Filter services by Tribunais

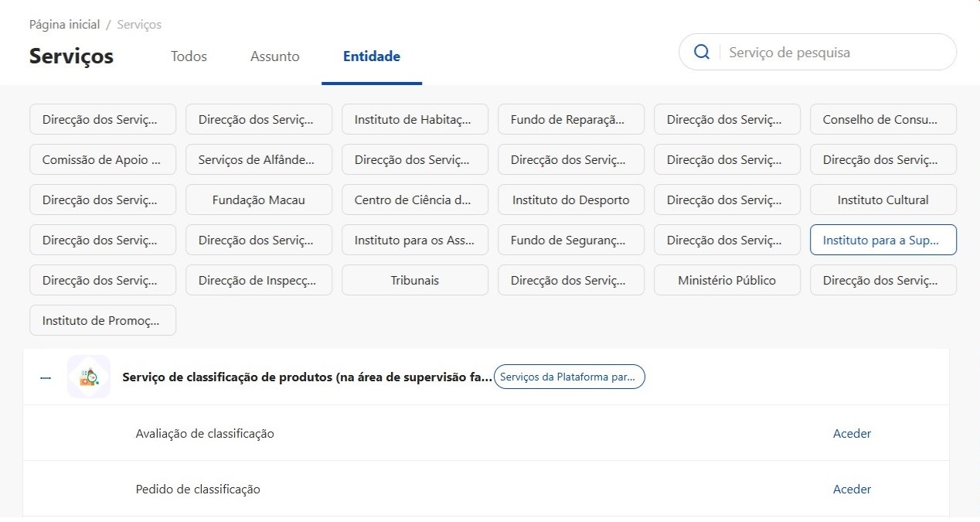pyautogui.click(x=415, y=280)
